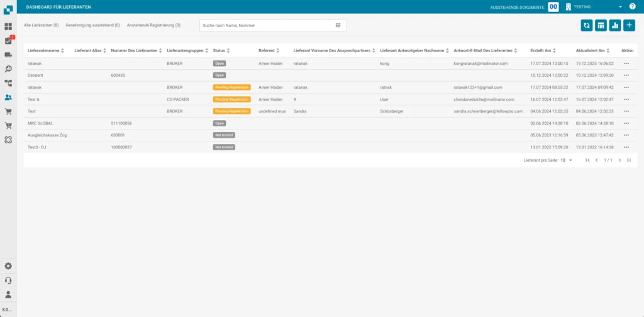This screenshot has width=644, height=317.
Task: Open action menu for Detalent row
Action: 626,75
